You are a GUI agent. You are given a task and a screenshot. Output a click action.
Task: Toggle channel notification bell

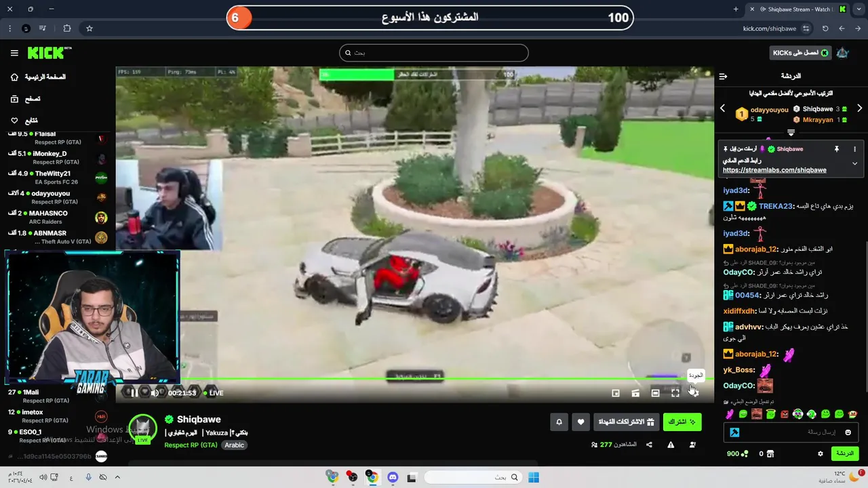(559, 422)
